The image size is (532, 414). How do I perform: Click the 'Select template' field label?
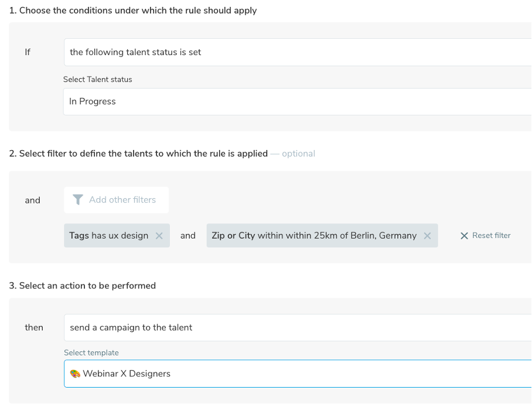(x=91, y=352)
